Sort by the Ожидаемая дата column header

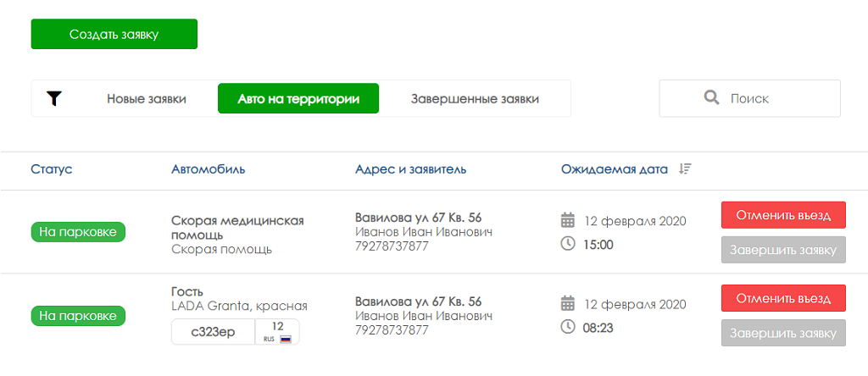615,169
